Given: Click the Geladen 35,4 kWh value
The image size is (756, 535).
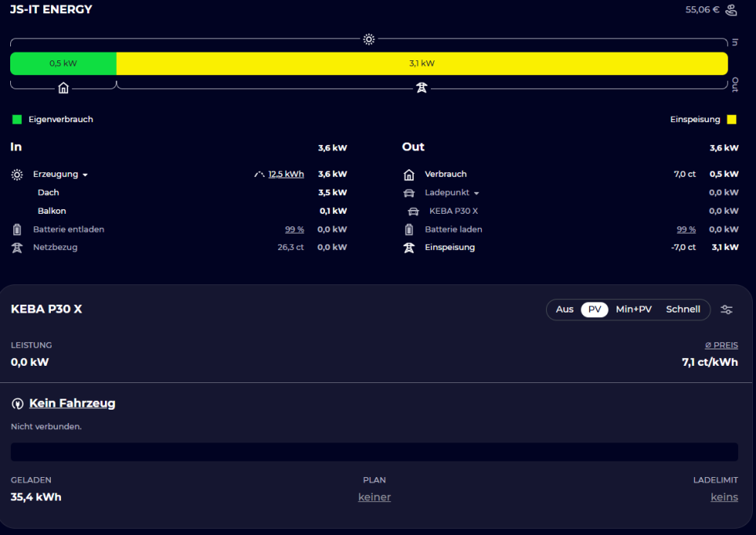Looking at the screenshot, I should pos(36,497).
